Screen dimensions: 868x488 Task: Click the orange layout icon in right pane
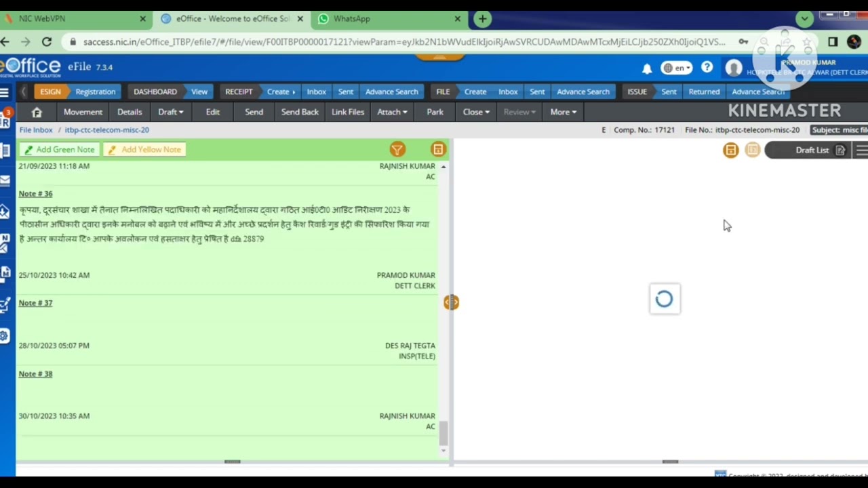pos(730,150)
